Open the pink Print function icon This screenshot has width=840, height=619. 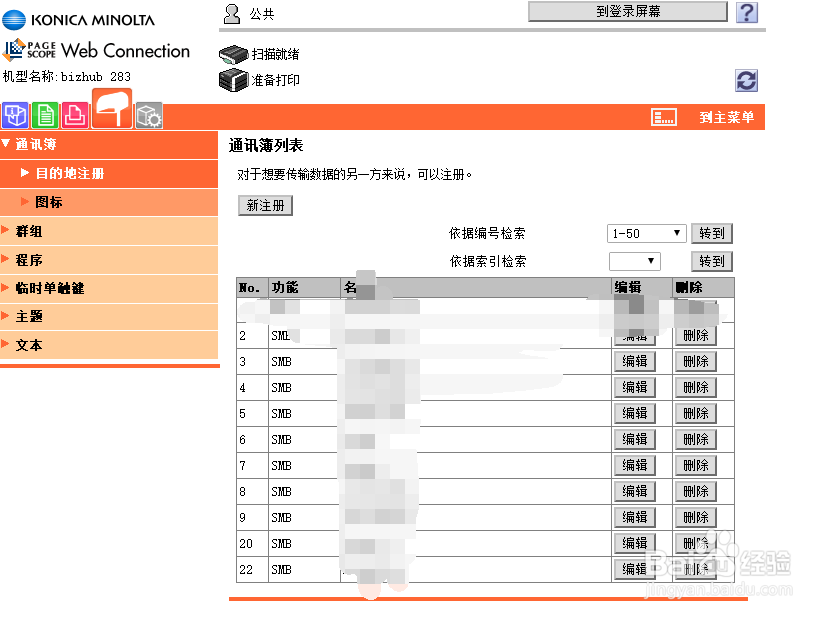[x=74, y=116]
